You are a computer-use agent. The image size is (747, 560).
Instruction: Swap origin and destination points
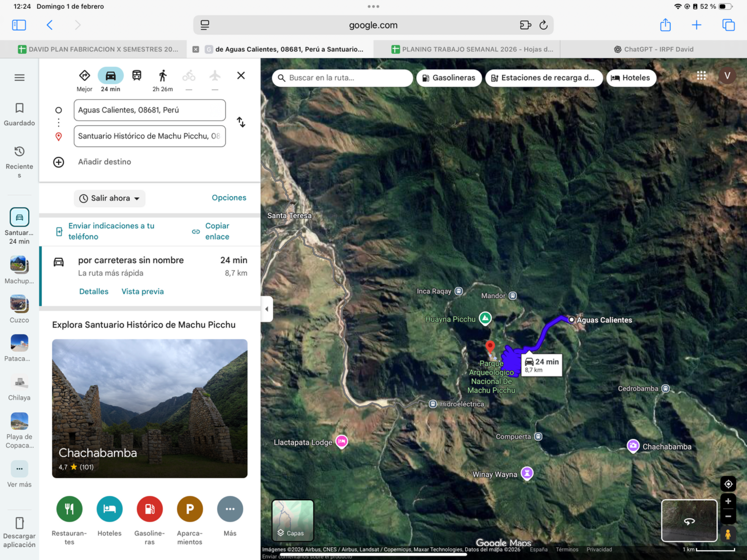point(241,122)
